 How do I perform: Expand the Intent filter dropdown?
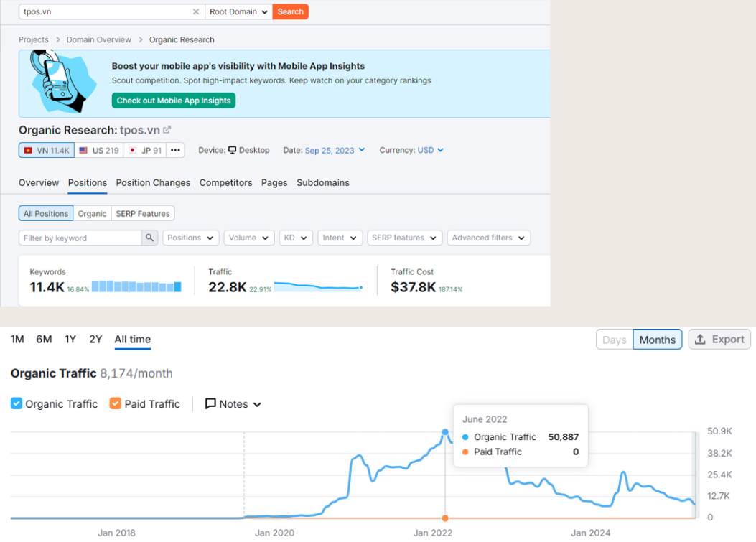click(340, 238)
